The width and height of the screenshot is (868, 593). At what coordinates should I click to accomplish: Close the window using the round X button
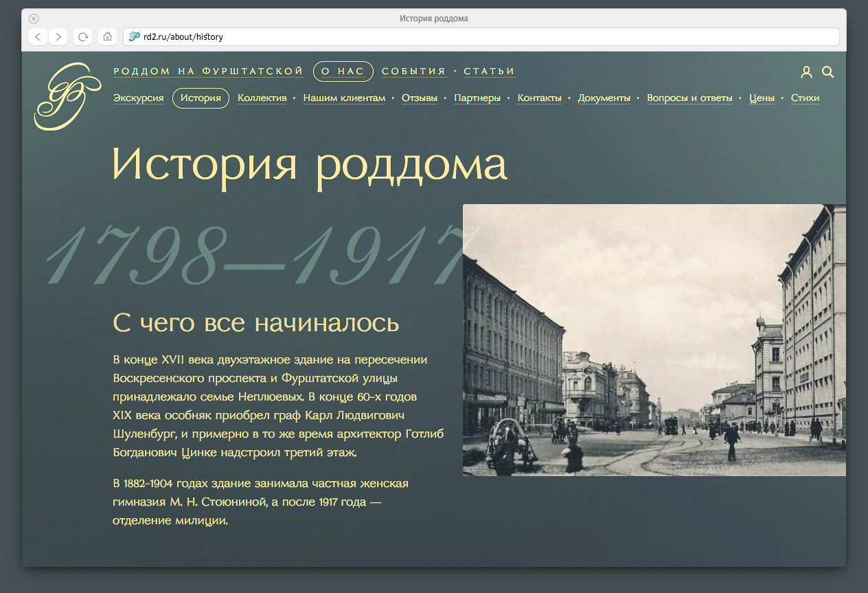point(34,19)
